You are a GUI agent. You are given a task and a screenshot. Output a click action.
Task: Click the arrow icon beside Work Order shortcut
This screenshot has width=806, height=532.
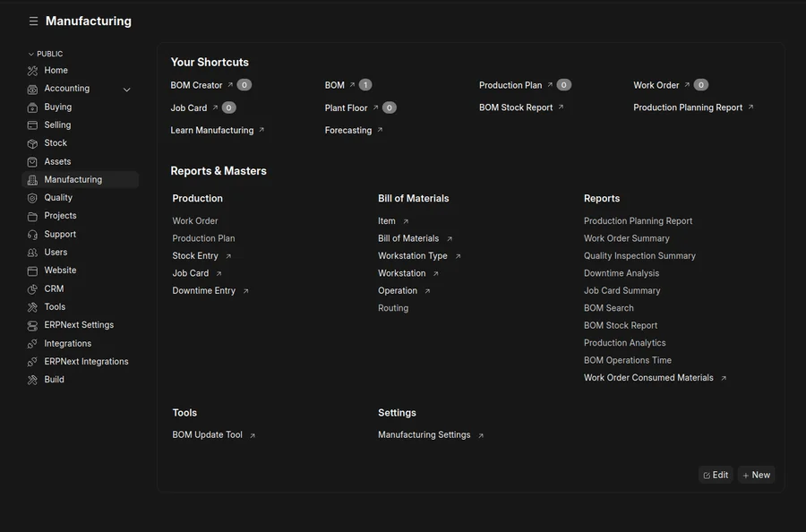(x=687, y=85)
